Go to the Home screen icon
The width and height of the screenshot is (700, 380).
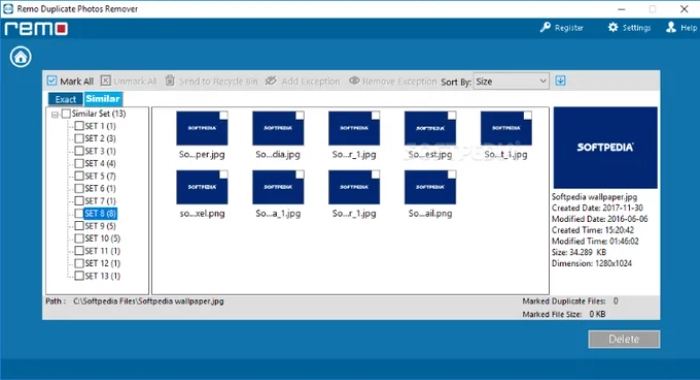21,57
